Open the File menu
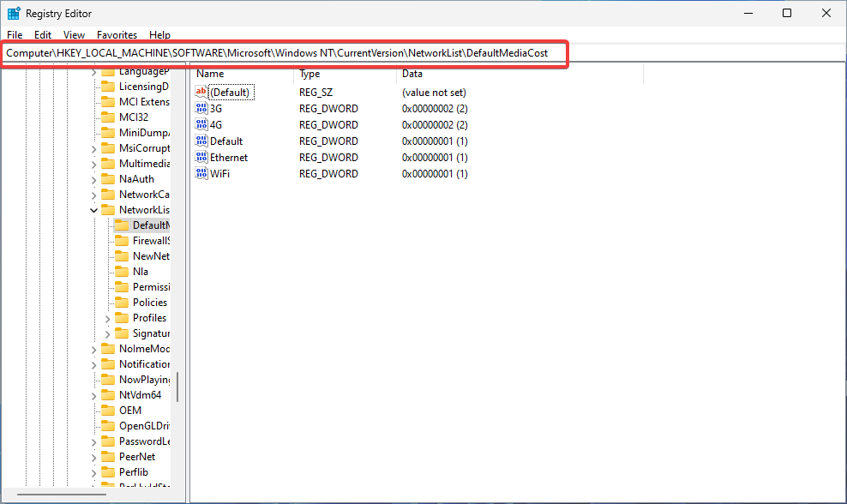This screenshot has height=504, width=847. 15,34
